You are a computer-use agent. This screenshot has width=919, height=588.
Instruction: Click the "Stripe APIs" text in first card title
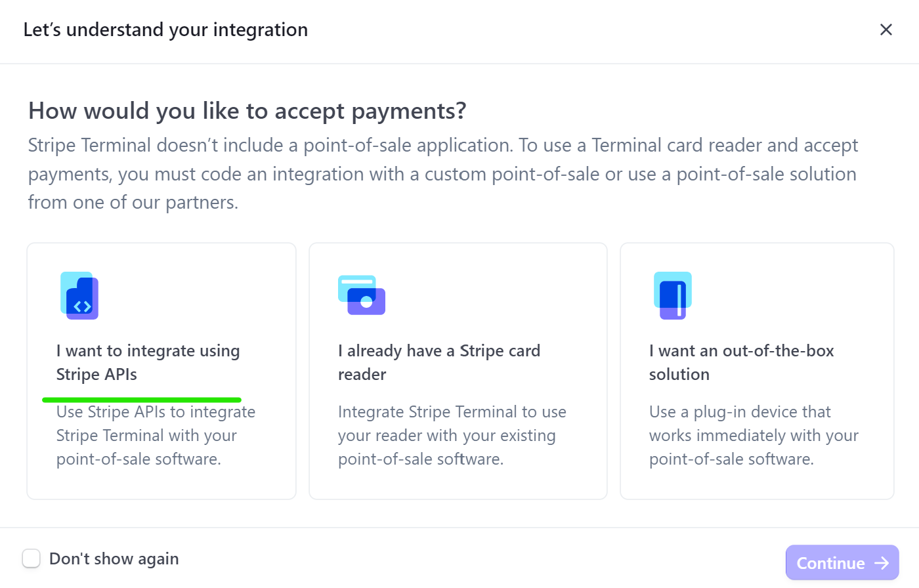click(96, 375)
